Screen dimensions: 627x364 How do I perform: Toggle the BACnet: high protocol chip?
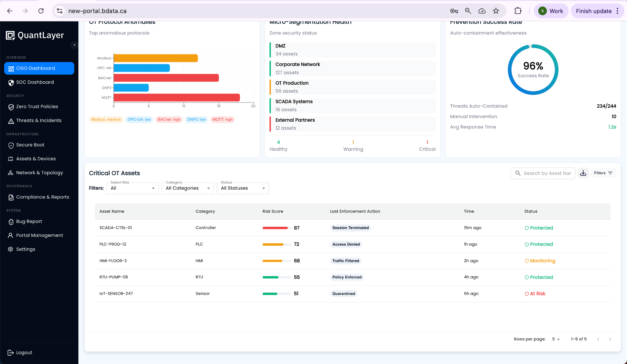coord(169,119)
